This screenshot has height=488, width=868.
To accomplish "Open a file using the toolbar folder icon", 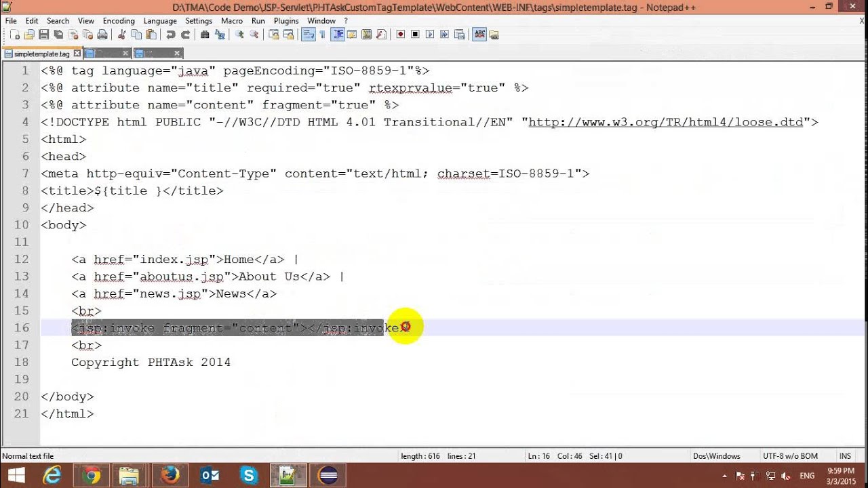I will tap(29, 35).
